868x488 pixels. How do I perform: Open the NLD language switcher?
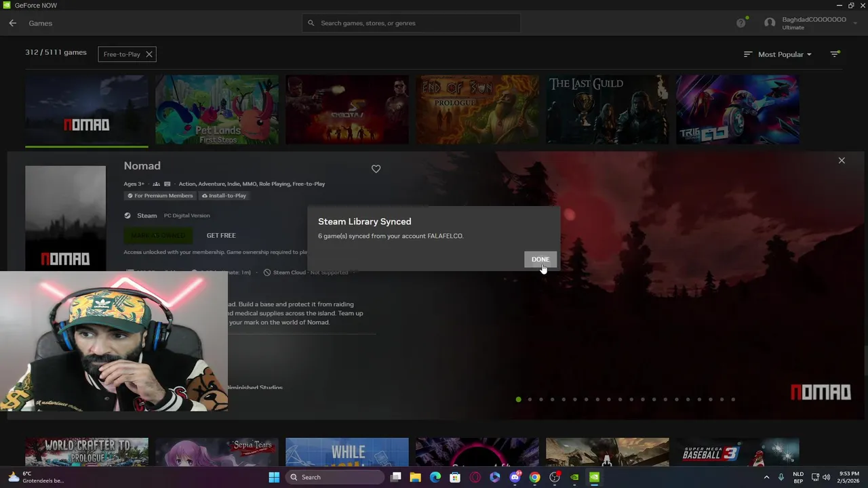point(798,477)
